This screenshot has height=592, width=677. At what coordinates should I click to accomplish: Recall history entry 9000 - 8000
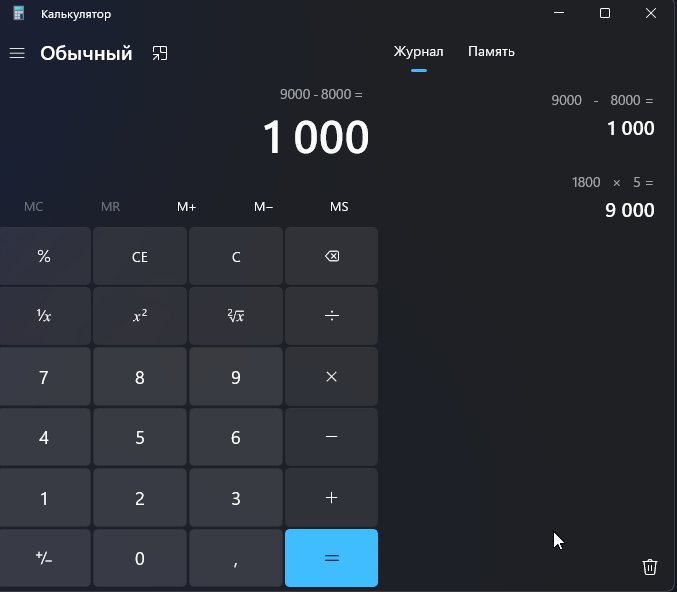point(602,115)
